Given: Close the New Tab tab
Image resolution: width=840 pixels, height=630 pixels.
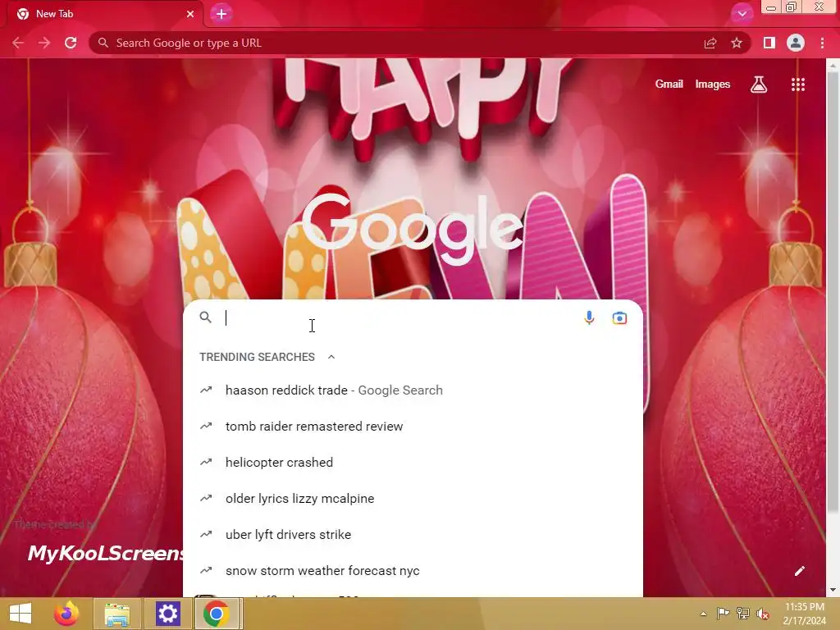Looking at the screenshot, I should coord(190,14).
